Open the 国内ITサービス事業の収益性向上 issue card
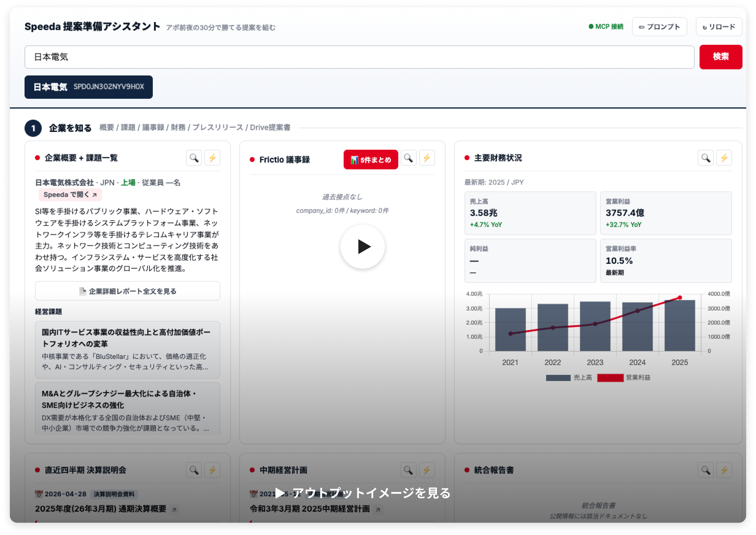 [127, 350]
